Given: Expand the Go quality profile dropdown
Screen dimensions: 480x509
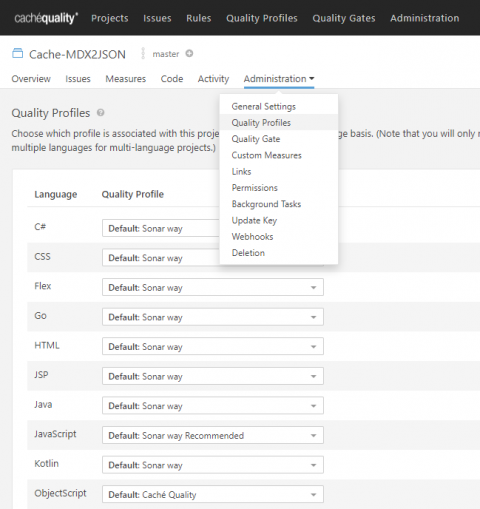Looking at the screenshot, I should (x=213, y=317).
